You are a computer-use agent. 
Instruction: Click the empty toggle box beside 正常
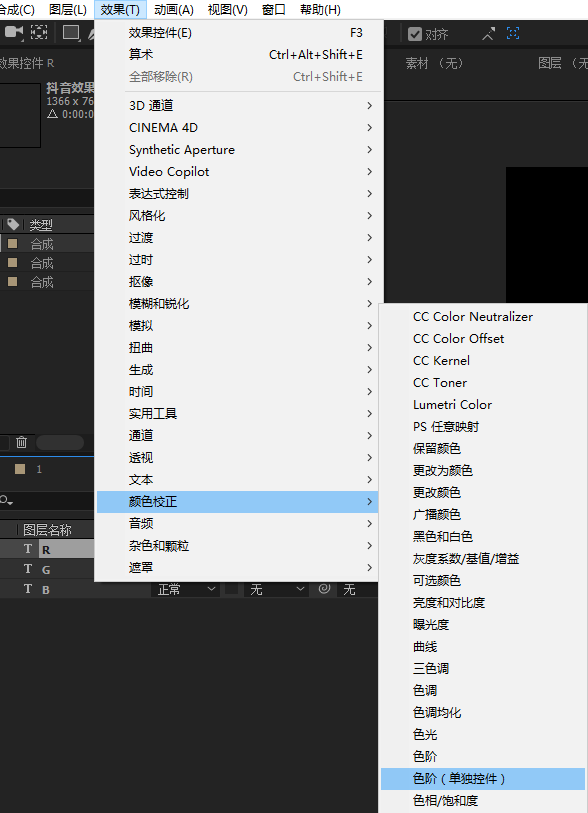pyautogui.click(x=231, y=590)
